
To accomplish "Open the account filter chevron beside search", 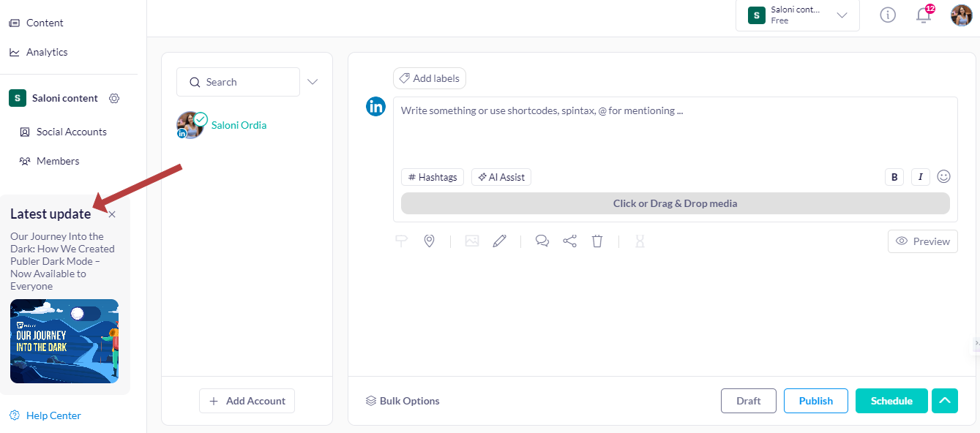I will (313, 82).
